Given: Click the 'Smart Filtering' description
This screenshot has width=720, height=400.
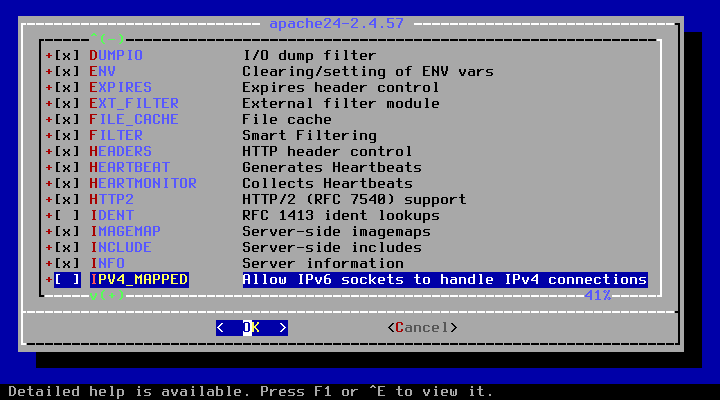Looking at the screenshot, I should click(309, 135).
